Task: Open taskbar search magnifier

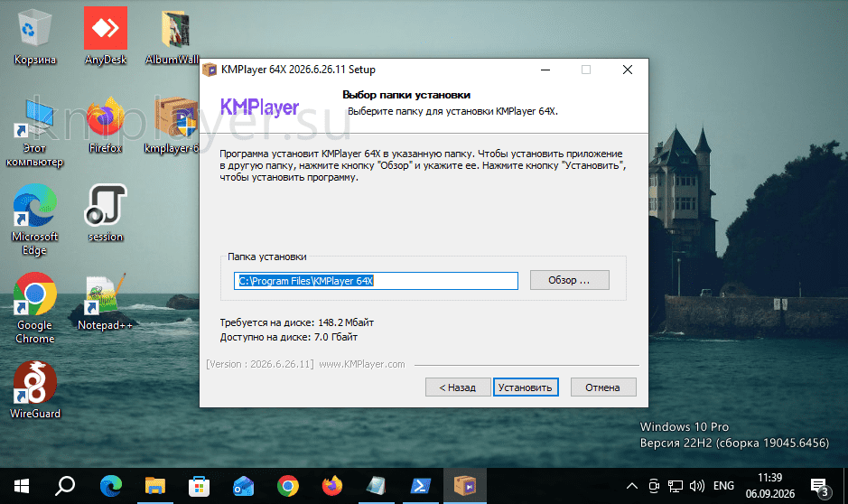Action: 65,486
